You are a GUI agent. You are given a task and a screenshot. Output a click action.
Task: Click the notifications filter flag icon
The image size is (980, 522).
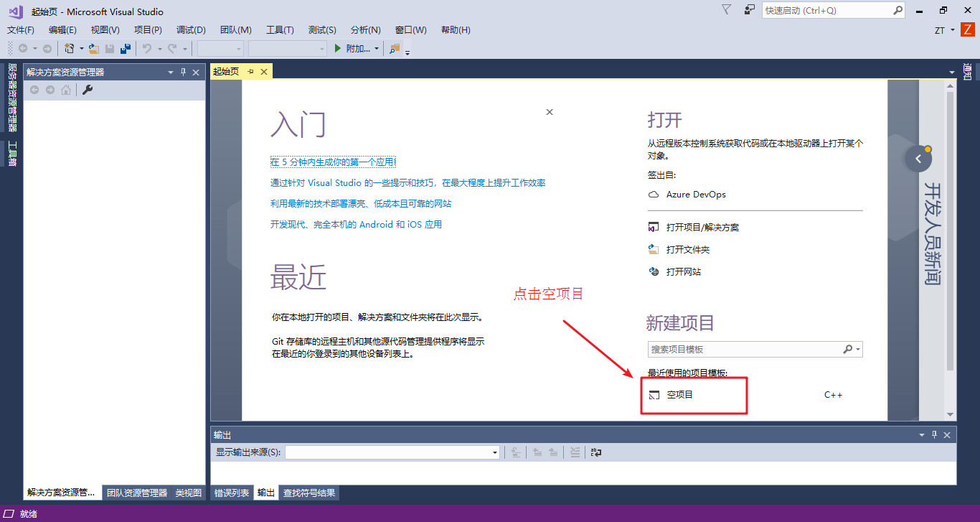pyautogui.click(x=727, y=10)
